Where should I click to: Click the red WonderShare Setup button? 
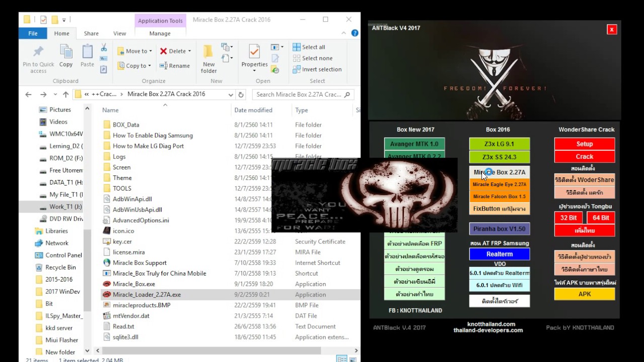tap(585, 144)
